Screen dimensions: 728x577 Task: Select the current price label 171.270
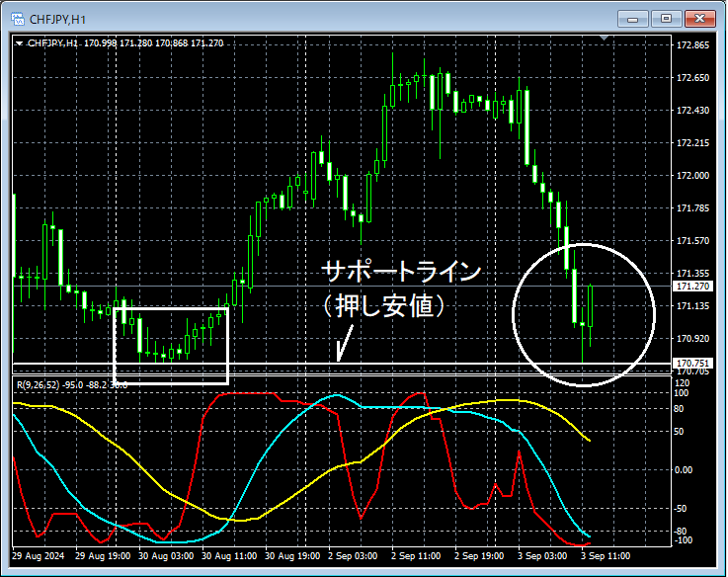click(x=692, y=287)
